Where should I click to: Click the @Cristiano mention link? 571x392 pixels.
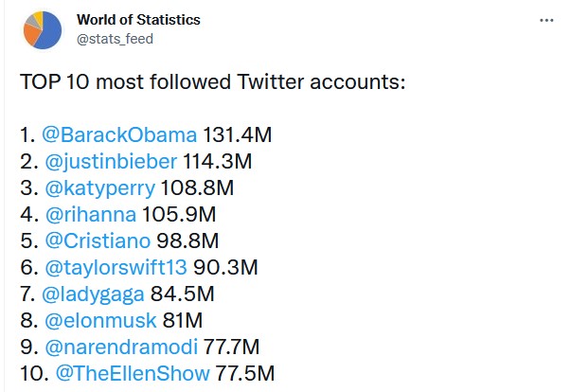click(x=98, y=241)
